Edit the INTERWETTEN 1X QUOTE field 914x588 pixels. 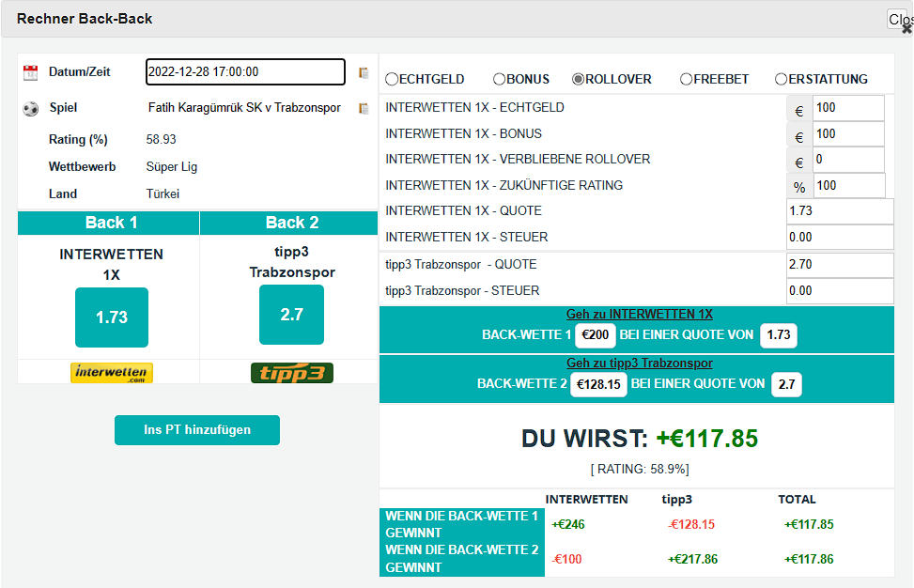pos(840,211)
